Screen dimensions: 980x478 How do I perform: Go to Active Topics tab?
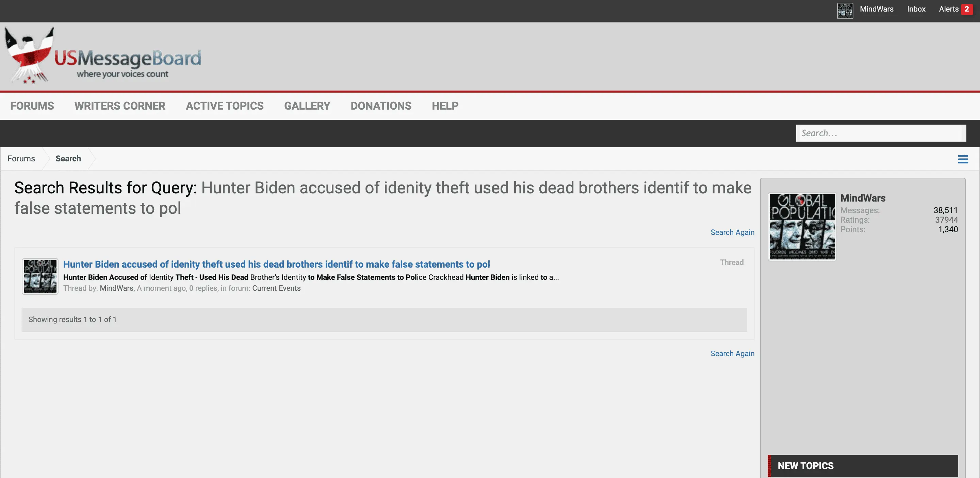(x=225, y=106)
